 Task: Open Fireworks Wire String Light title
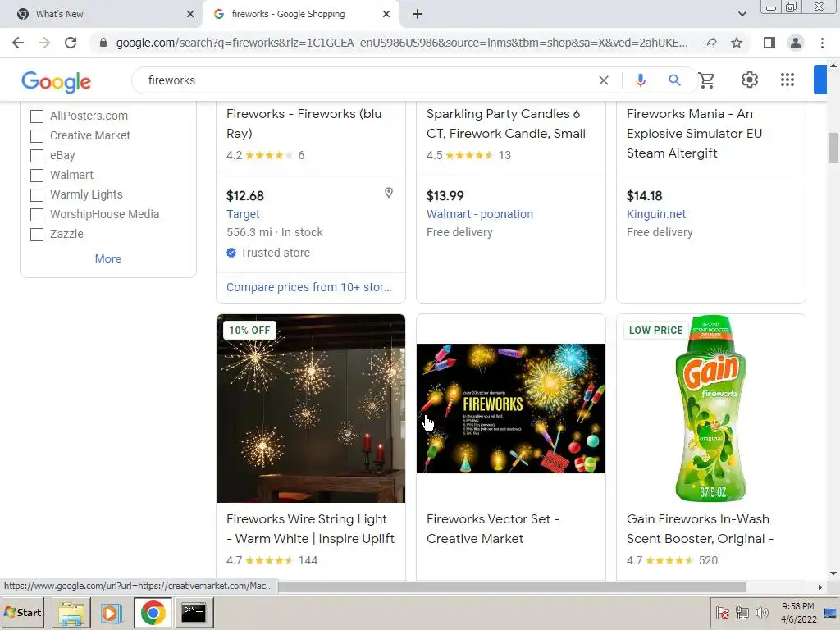pyautogui.click(x=310, y=529)
